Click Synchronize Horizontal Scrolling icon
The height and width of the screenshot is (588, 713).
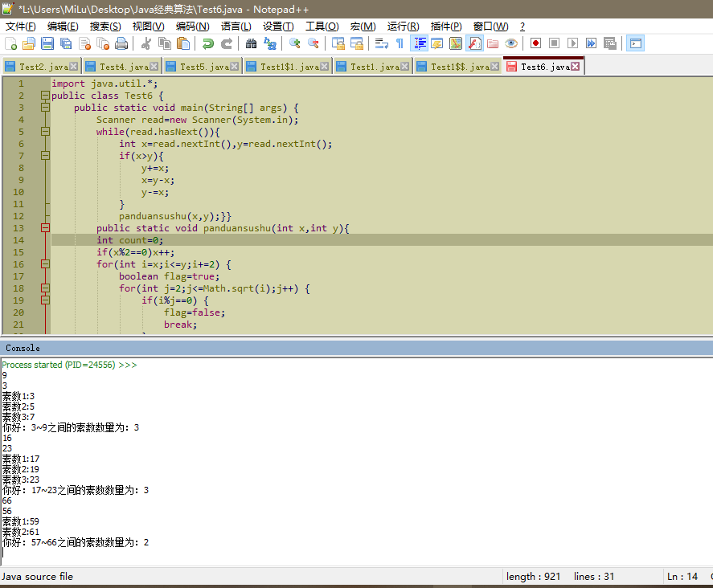tap(357, 43)
